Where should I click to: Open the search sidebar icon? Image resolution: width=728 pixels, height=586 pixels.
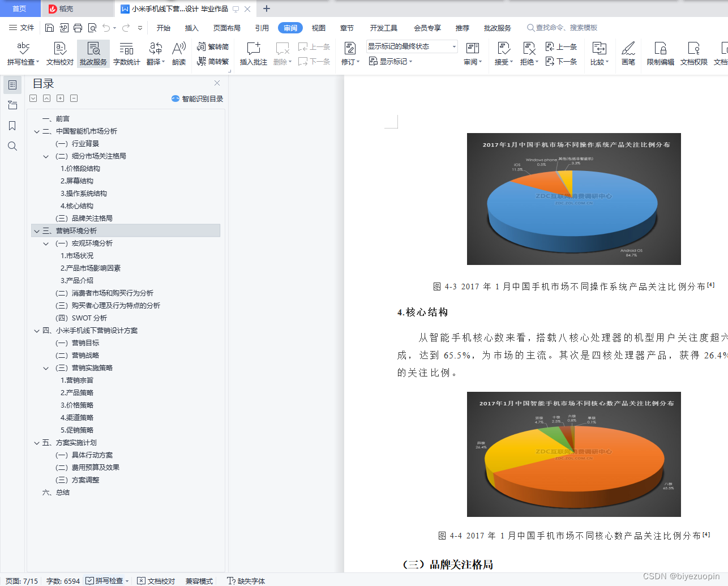tap(12, 146)
